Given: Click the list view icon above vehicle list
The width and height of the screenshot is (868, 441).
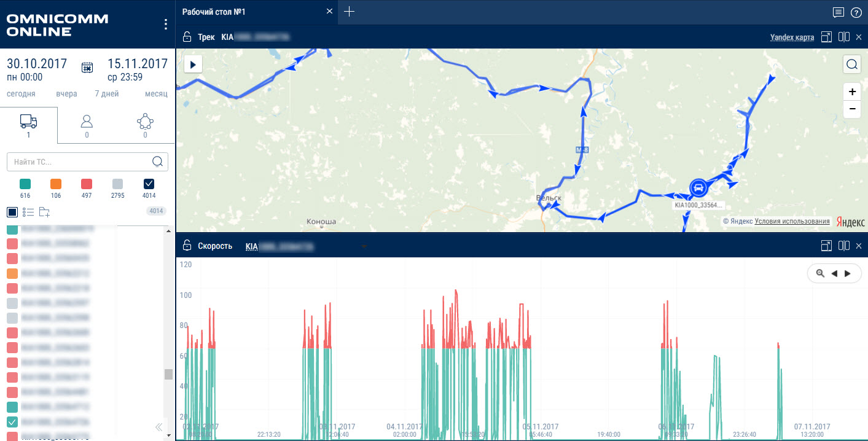Looking at the screenshot, I should point(28,212).
